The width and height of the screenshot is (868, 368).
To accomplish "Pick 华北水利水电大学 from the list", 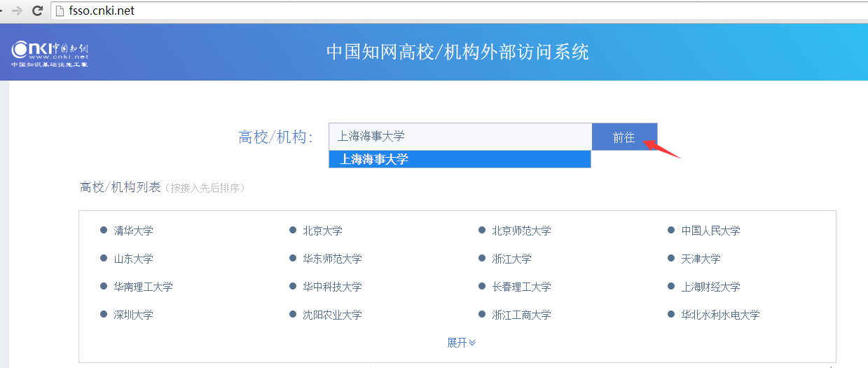I will [720, 315].
